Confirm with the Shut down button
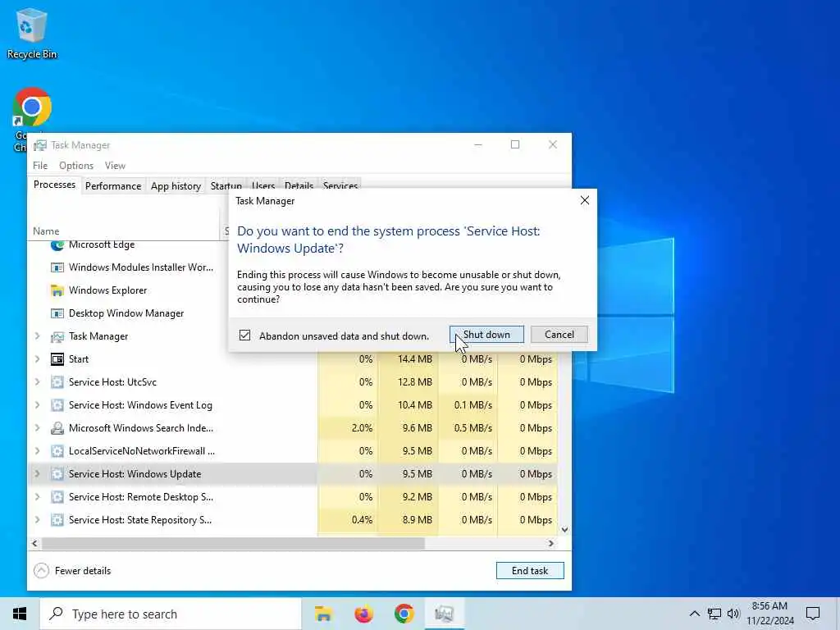 486,335
